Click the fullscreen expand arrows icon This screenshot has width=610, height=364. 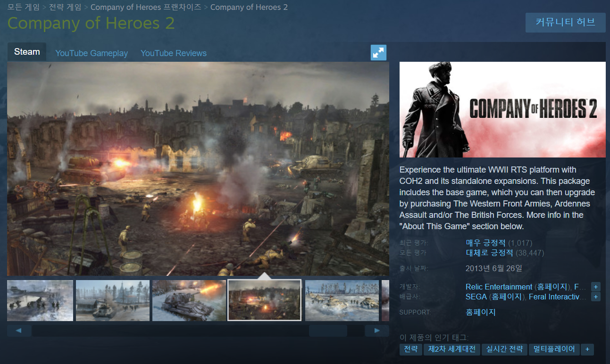[x=378, y=53]
